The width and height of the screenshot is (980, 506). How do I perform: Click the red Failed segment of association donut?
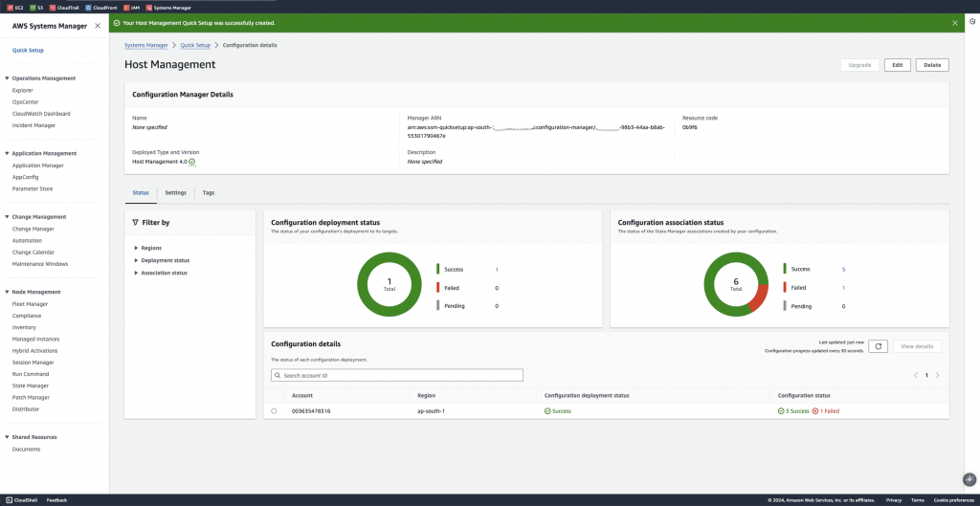tap(758, 297)
